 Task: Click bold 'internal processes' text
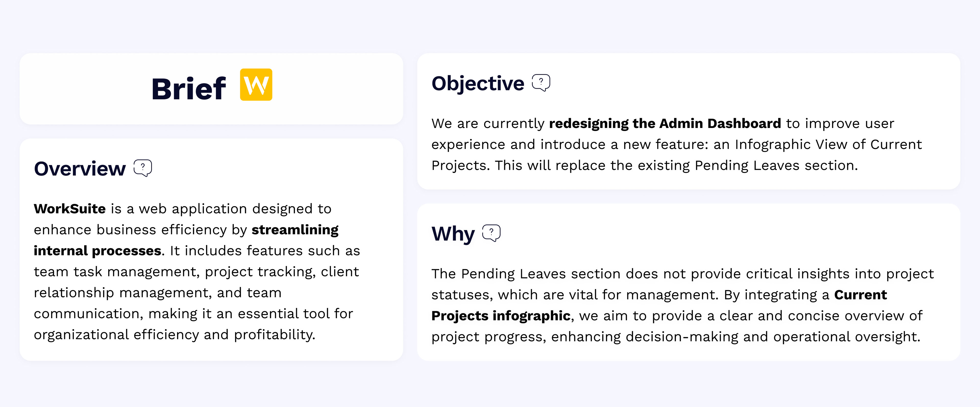tap(97, 251)
